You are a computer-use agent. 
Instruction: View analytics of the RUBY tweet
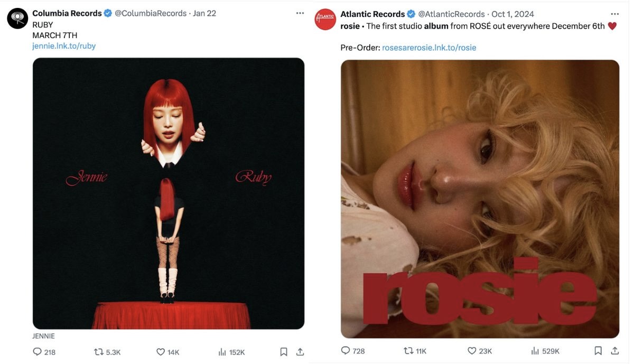(222, 352)
